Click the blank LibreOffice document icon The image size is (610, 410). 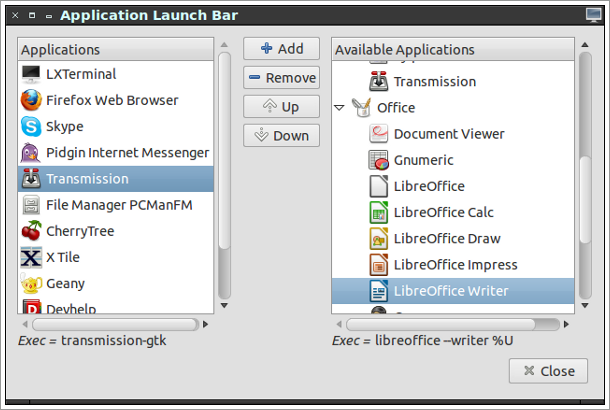click(x=379, y=186)
